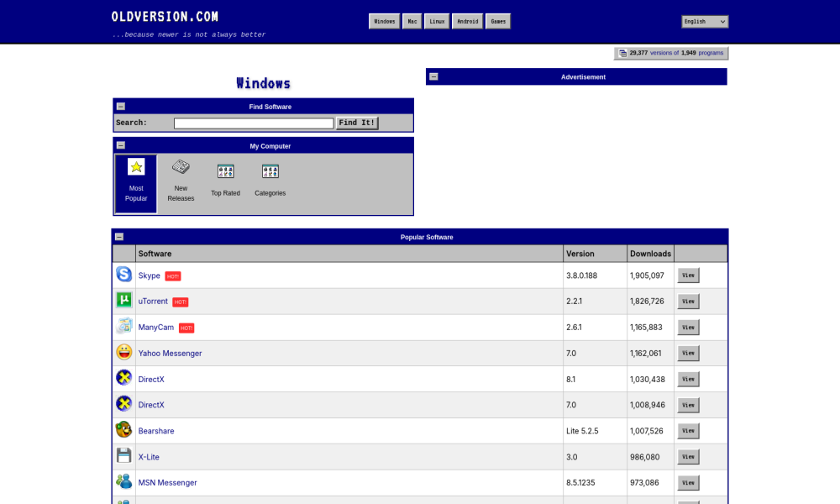Viewport: 840px width, 504px height.
Task: Click the Yahoo Messenger smiley icon
Action: point(123,352)
